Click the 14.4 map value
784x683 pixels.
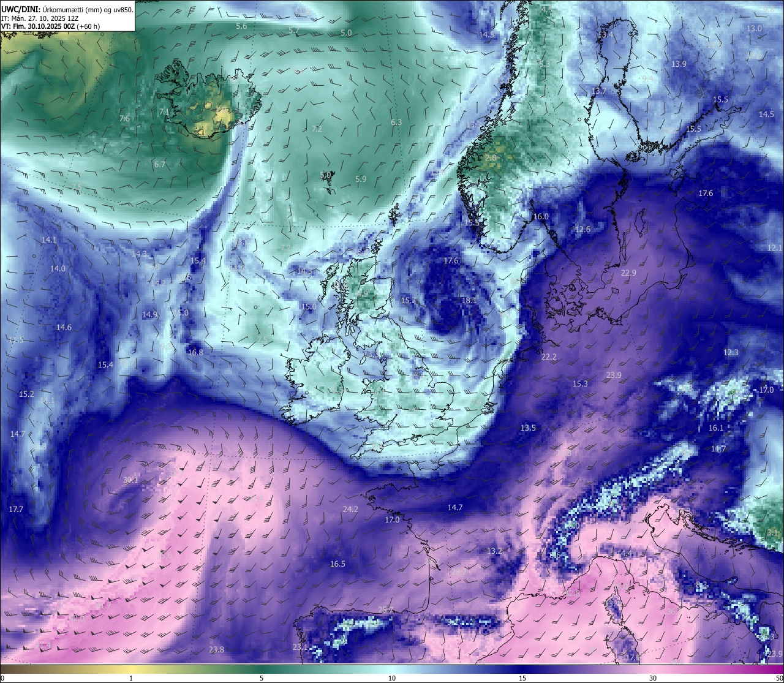(624, 553)
